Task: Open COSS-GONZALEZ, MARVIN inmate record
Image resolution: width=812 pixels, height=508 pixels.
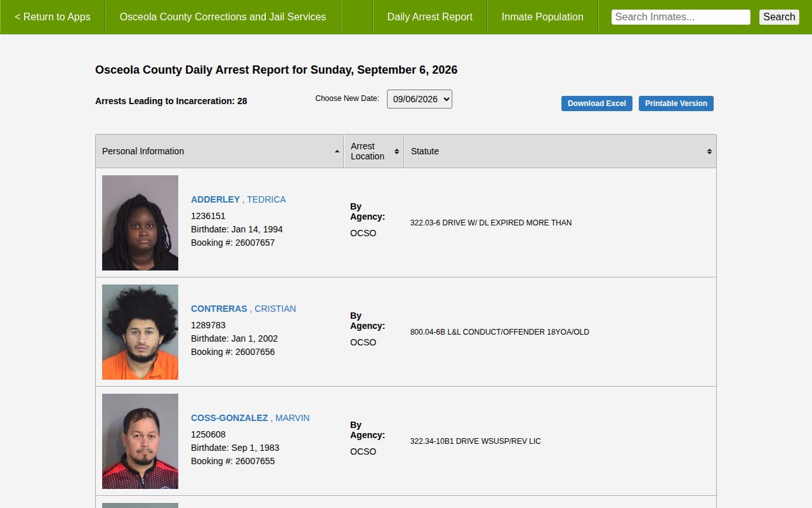Action: [x=251, y=418]
